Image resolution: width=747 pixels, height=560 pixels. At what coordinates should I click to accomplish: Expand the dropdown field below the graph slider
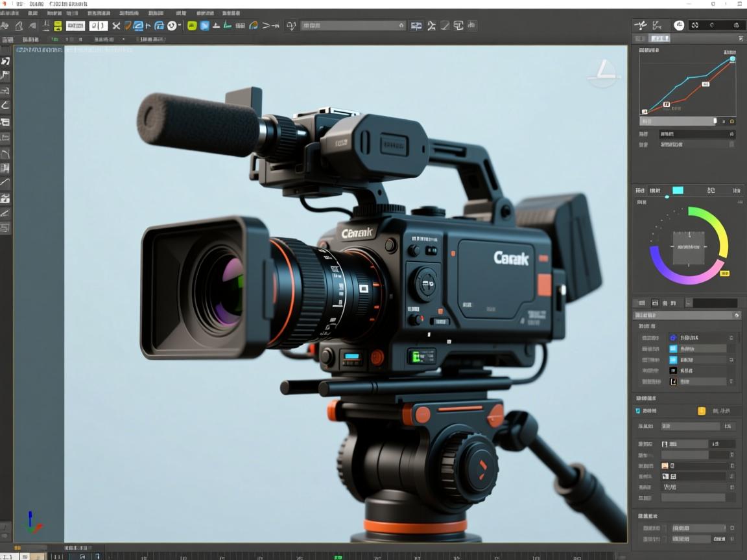(x=696, y=134)
